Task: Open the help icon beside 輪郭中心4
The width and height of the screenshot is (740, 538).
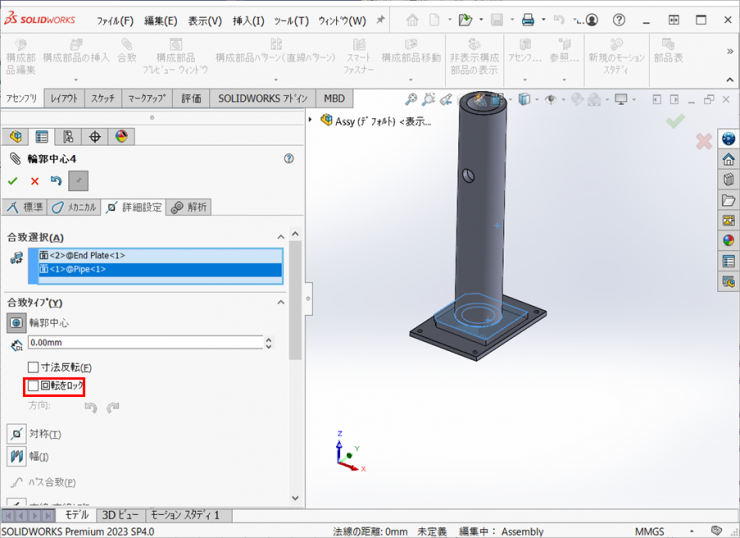Action: (289, 158)
